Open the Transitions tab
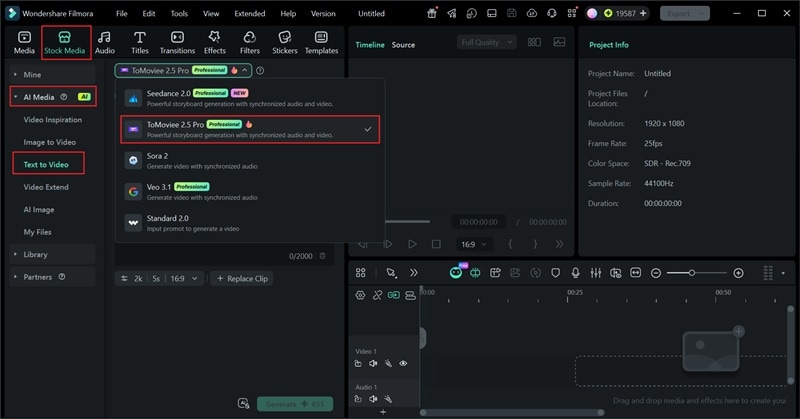This screenshot has height=419, width=800. [177, 43]
